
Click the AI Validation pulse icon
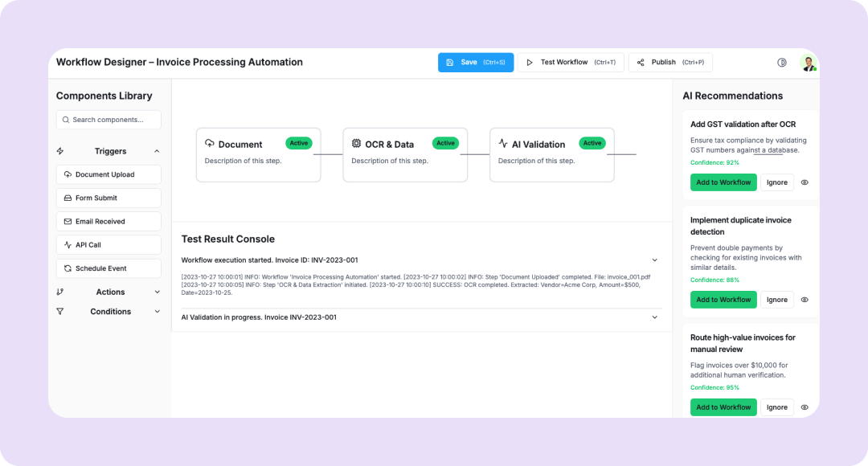pyautogui.click(x=503, y=144)
